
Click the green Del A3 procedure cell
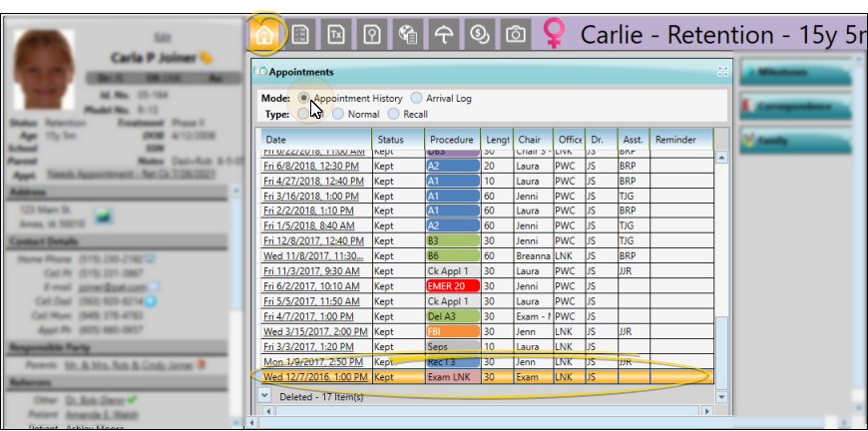coord(453,316)
